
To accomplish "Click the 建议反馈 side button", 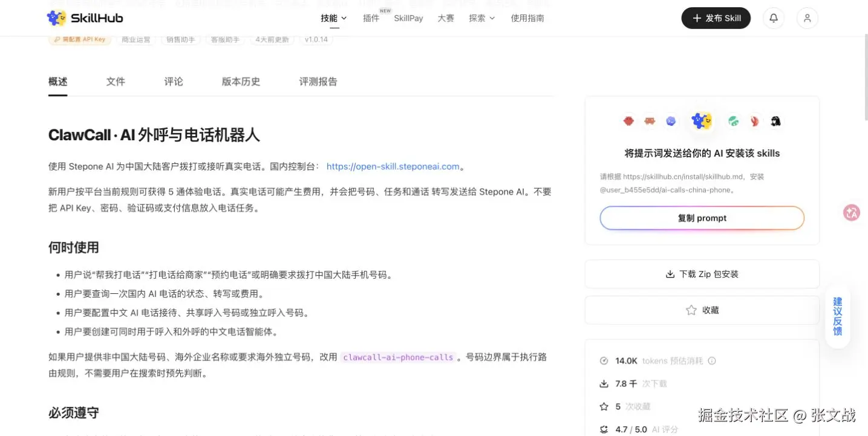I will 838,316.
